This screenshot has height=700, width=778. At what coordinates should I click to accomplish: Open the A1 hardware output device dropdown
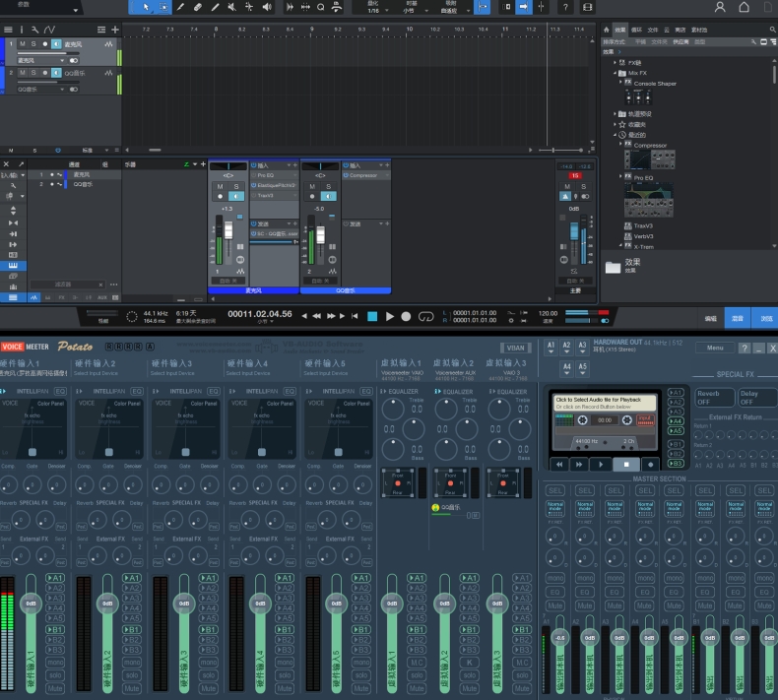(x=551, y=347)
